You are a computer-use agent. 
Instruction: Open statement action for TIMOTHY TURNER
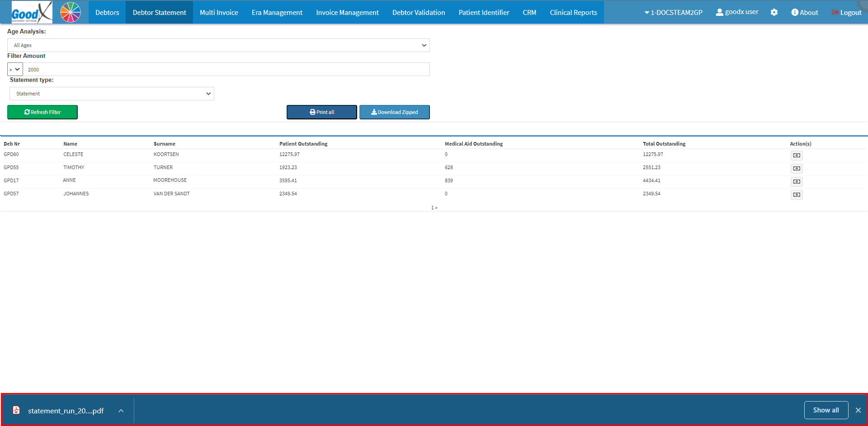pos(796,169)
